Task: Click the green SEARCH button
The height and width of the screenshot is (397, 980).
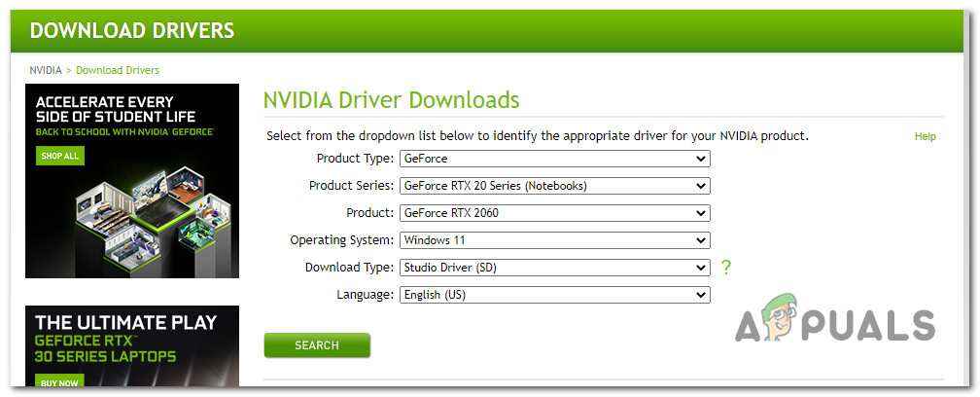Action: click(317, 345)
